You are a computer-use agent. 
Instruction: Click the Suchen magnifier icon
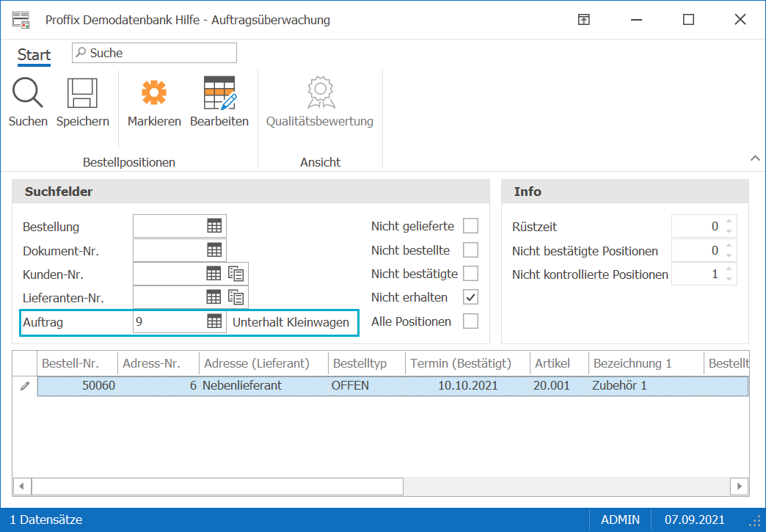pos(27,92)
